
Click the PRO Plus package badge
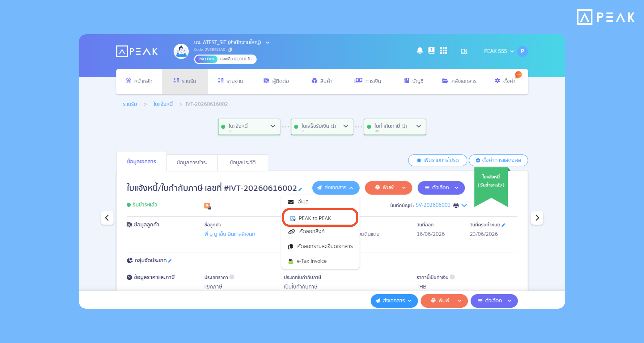click(x=206, y=59)
